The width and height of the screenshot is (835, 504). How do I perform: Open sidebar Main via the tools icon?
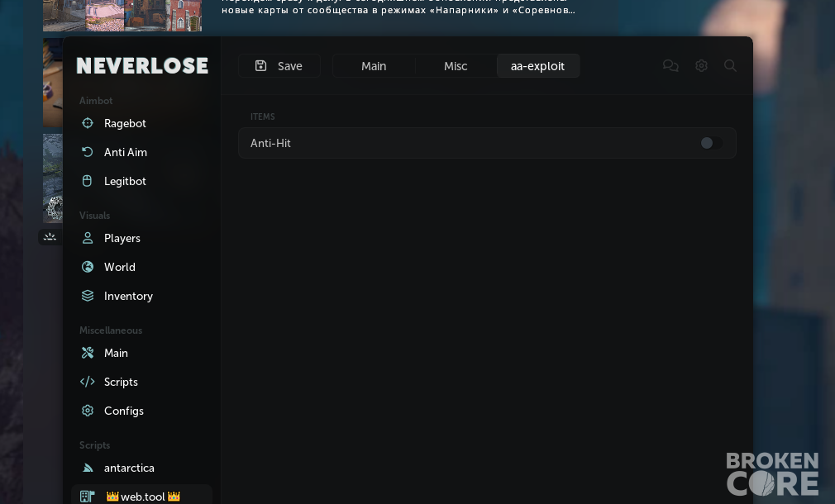pyautogui.click(x=88, y=353)
